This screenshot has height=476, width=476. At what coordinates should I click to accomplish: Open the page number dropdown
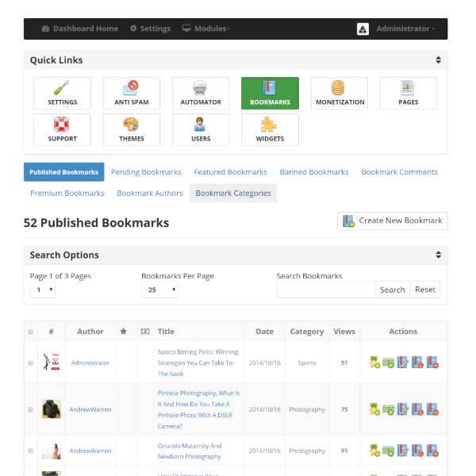42,290
